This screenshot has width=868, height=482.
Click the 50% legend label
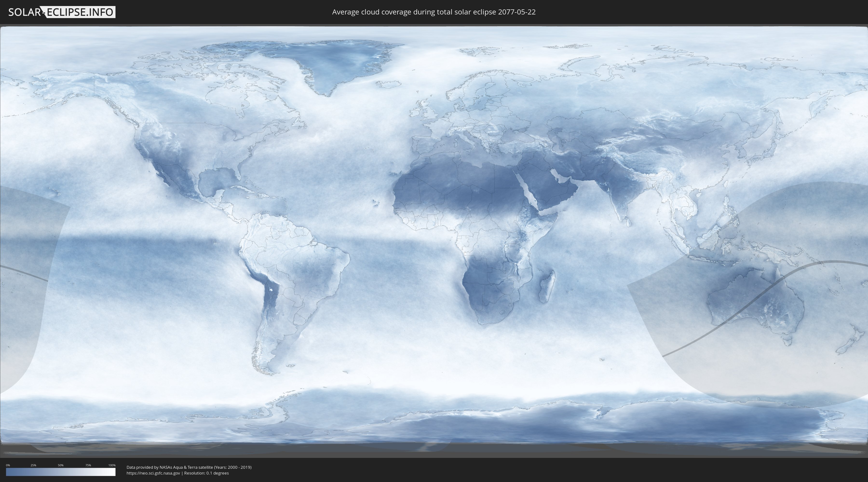tap(61, 465)
